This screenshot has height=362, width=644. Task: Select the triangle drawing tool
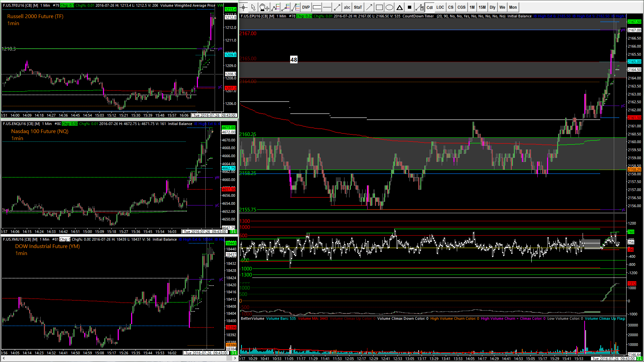pos(399,7)
